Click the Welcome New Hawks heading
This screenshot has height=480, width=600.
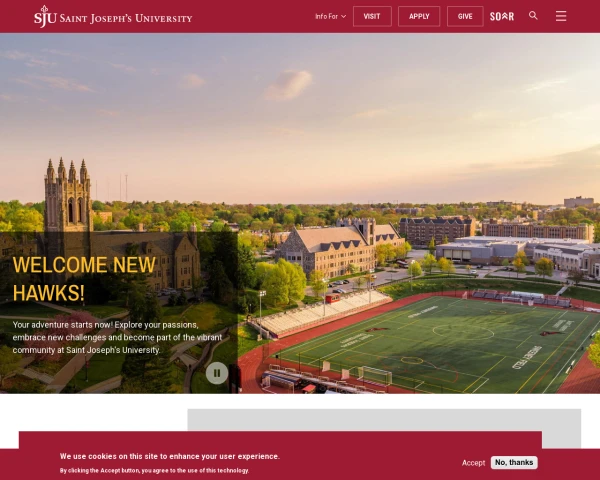coord(84,279)
